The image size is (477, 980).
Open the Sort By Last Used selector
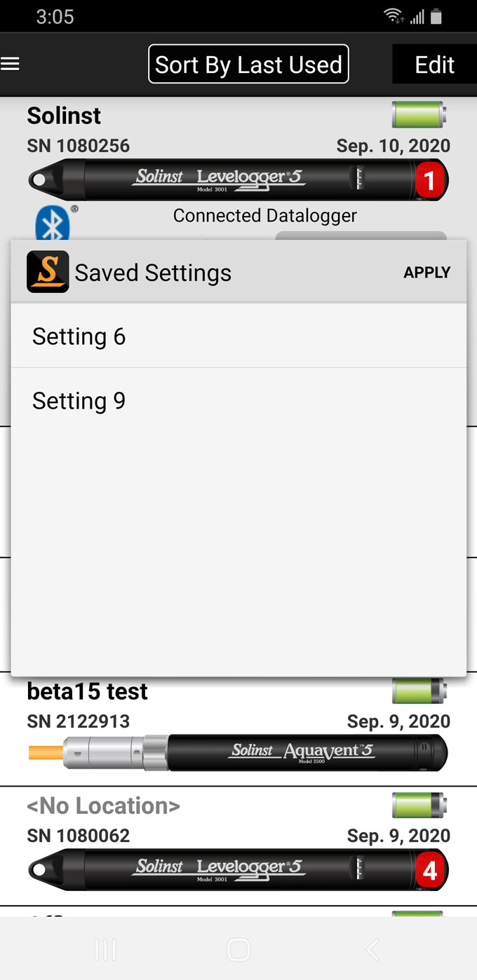[248, 64]
